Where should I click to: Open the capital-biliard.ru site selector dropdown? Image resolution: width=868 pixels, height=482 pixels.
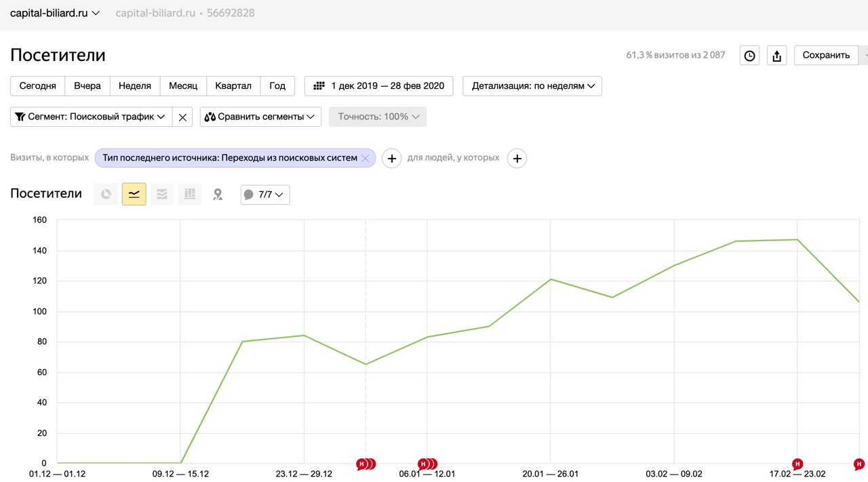[x=55, y=13]
